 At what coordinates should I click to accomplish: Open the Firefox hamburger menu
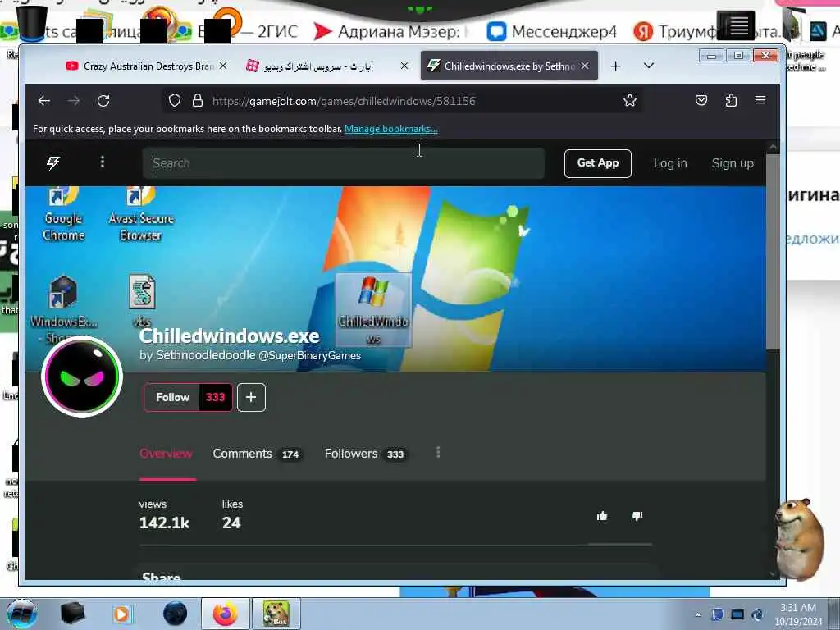click(x=760, y=100)
